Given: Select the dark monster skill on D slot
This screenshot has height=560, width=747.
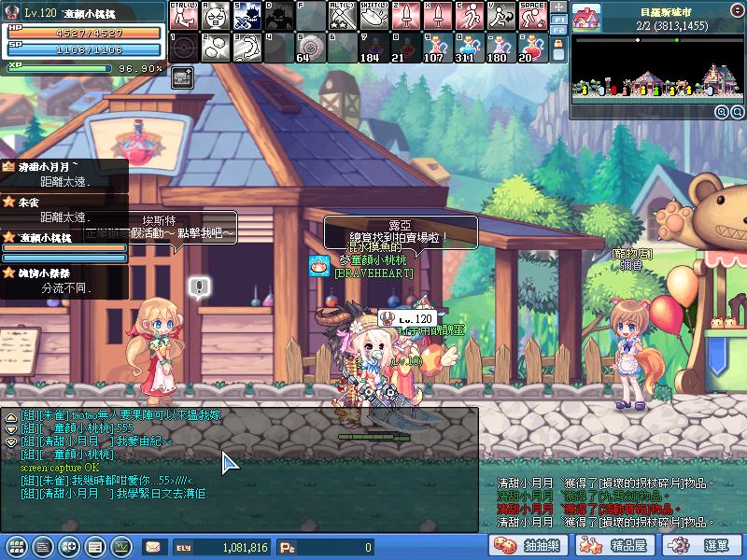Looking at the screenshot, I should (279, 16).
